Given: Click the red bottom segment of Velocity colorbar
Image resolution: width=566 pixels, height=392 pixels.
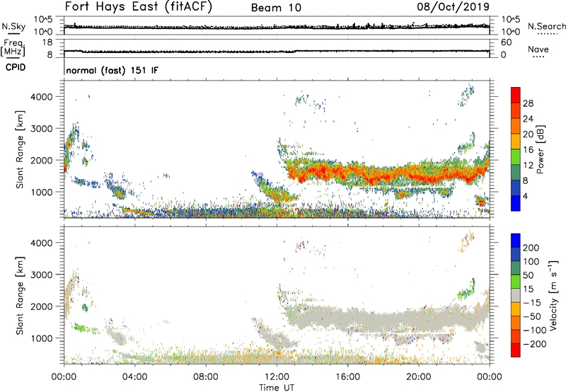Looking at the screenshot, I should point(516,350).
